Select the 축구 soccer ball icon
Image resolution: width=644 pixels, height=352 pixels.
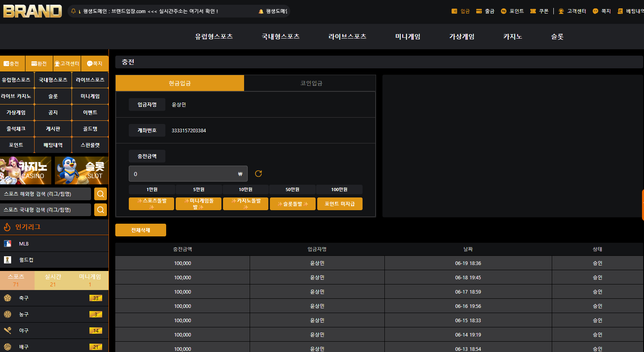(8, 298)
